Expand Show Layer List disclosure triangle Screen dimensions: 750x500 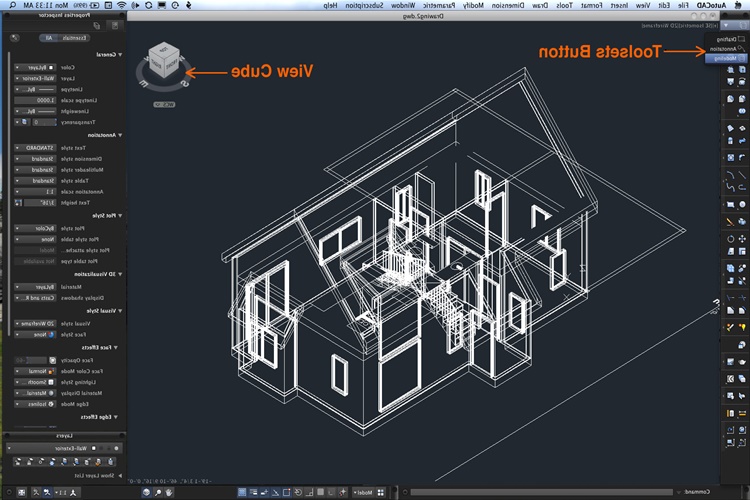(x=120, y=476)
